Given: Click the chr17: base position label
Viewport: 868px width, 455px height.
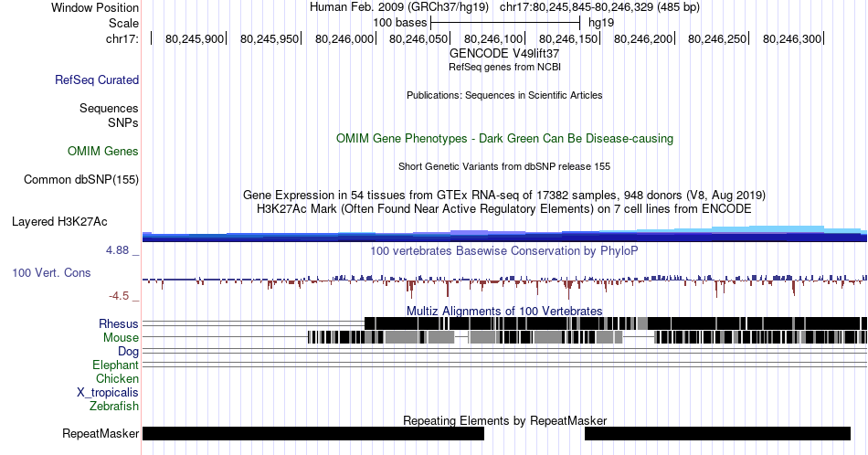Looking at the screenshot, I should pos(122,38).
